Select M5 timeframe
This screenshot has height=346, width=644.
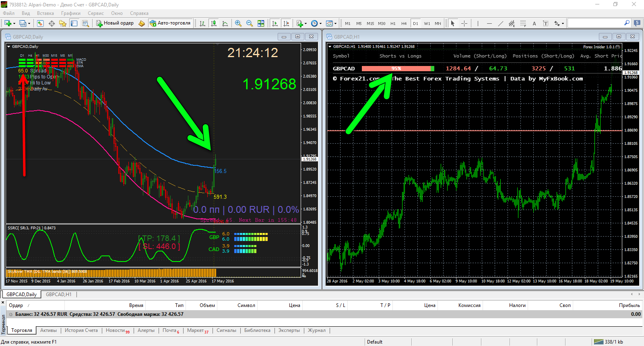pyautogui.click(x=359, y=23)
